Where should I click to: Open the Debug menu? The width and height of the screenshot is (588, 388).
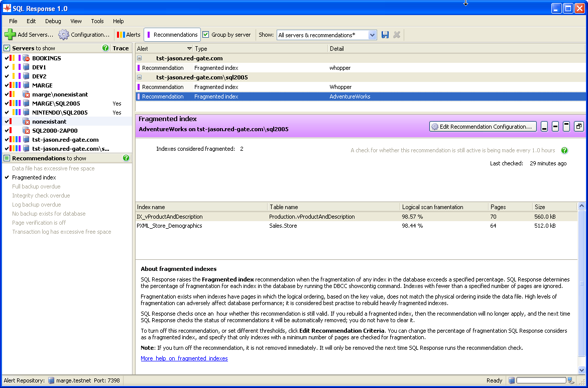[x=53, y=21]
